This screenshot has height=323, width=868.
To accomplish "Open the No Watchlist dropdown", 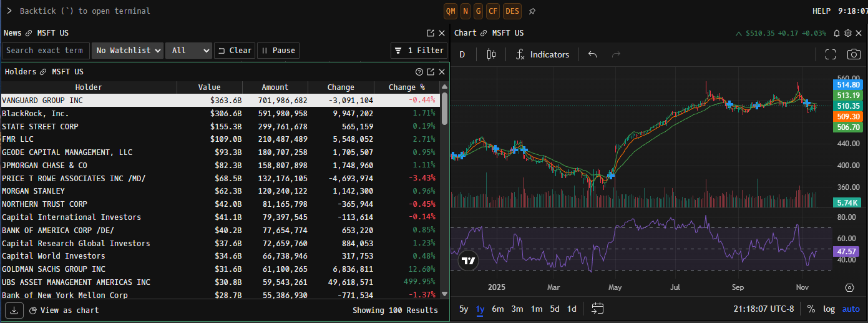I will pos(127,51).
